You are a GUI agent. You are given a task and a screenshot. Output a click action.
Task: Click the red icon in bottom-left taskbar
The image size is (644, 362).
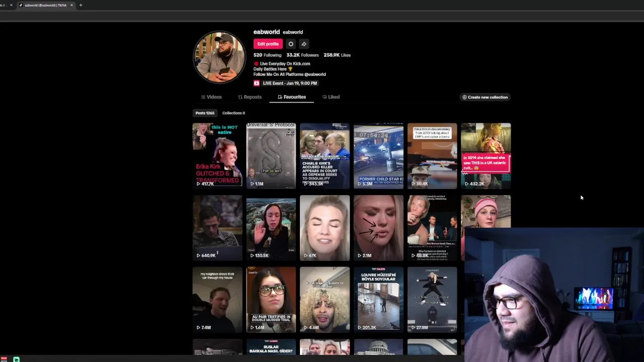click(4, 359)
